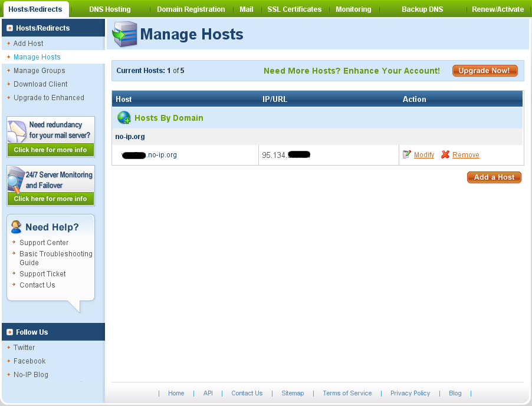Go to the Renew/Activate tab

point(498,9)
